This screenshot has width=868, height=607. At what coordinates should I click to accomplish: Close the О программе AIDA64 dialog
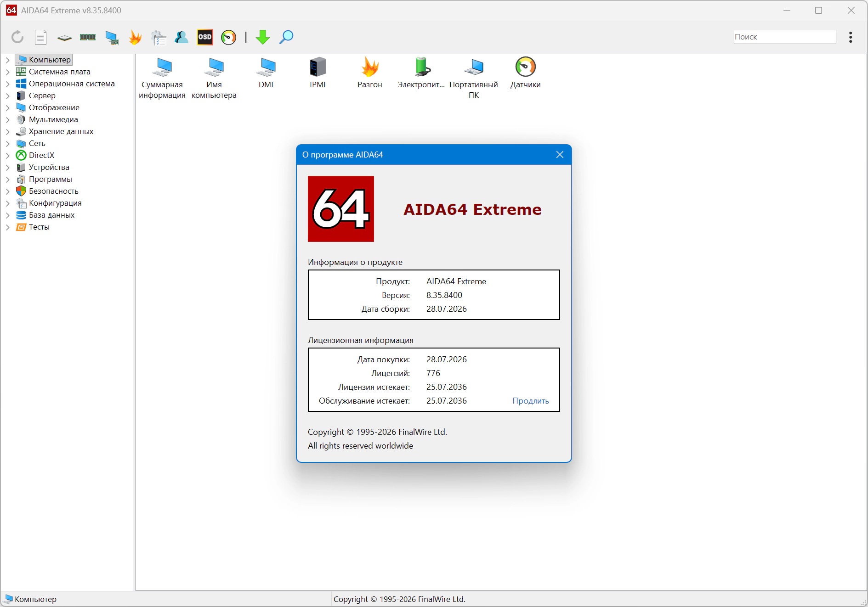point(560,155)
